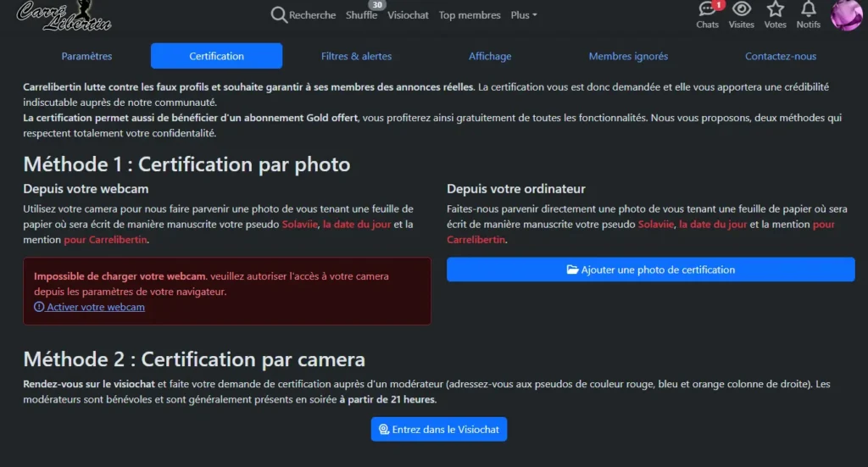Viewport: 868px width, 467px height.
Task: Click the profile avatar picture
Action: (x=846, y=15)
